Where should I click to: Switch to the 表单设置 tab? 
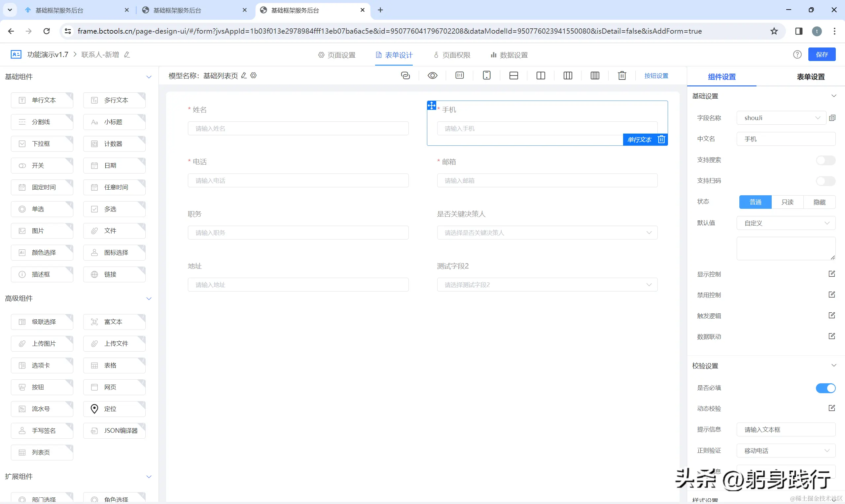(x=811, y=77)
